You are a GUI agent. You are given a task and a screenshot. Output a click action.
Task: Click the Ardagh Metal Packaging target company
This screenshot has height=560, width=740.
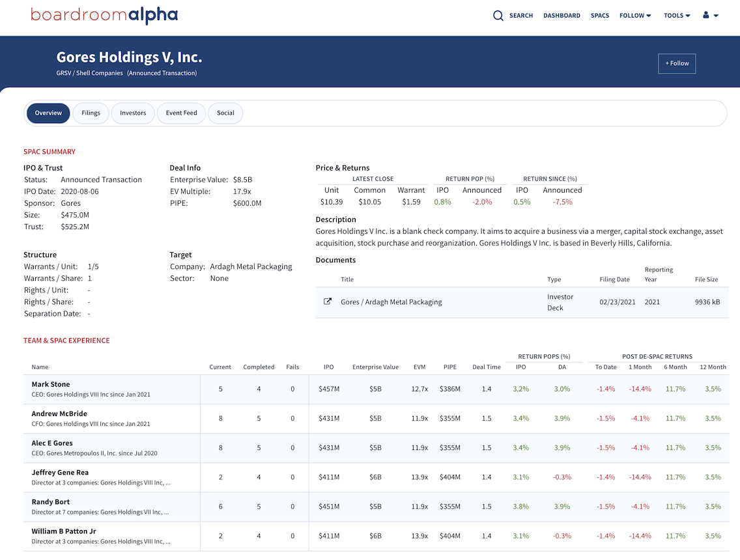[x=251, y=266]
